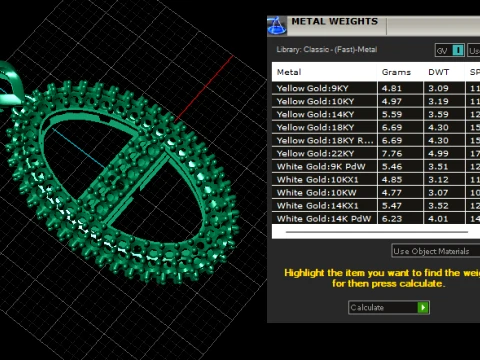Click the horizontal scrollbar under the metals table
Viewport: 480px width, 360px height.
point(377,232)
